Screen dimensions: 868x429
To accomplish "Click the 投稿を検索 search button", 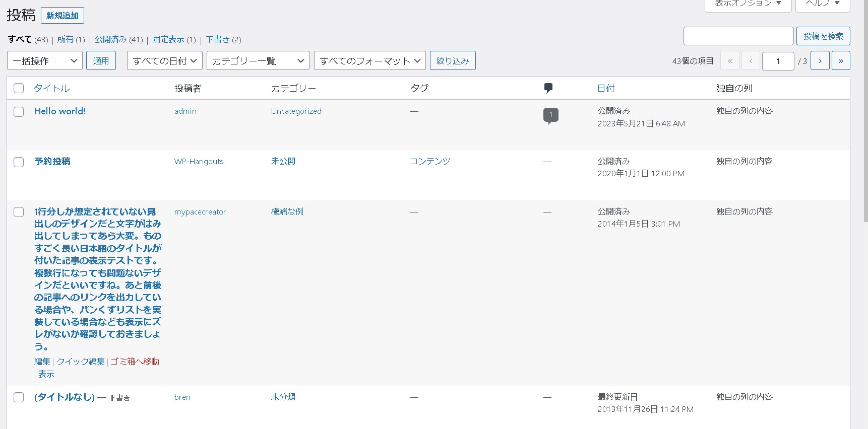I will [823, 36].
